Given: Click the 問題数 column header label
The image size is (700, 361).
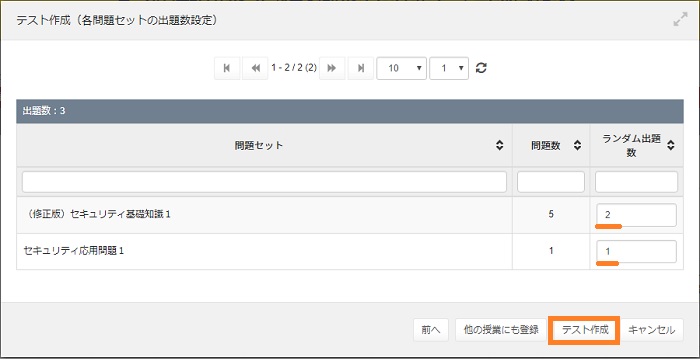Looking at the screenshot, I should click(x=546, y=145).
